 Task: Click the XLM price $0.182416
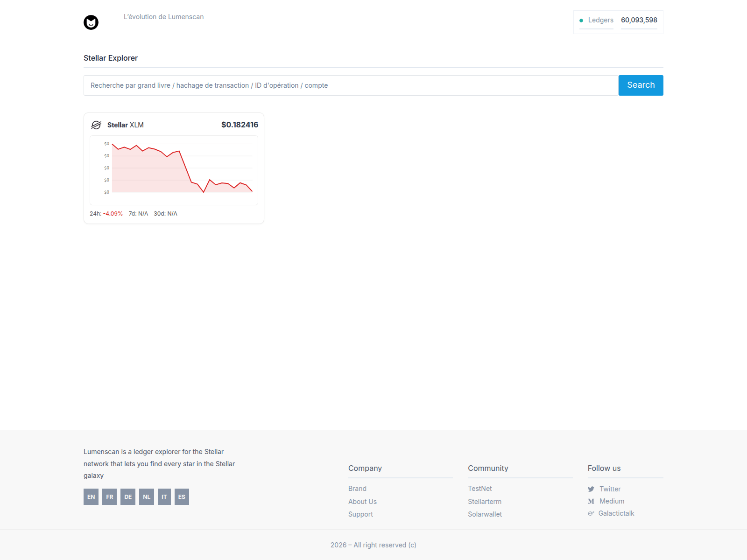[x=240, y=125]
